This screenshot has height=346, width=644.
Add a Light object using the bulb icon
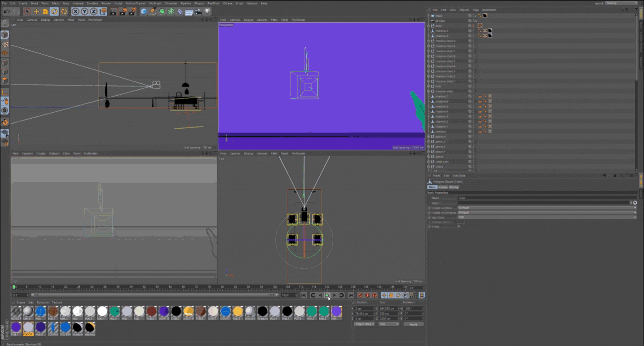[x=207, y=12]
